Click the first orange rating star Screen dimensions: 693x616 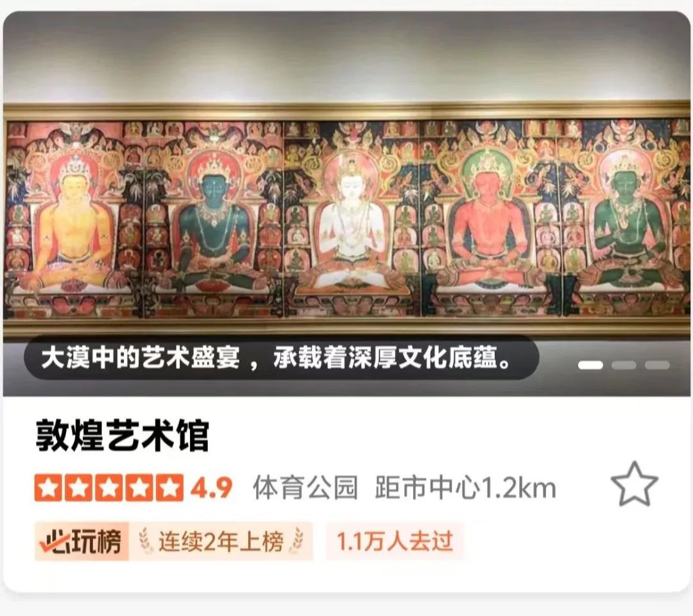pyautogui.click(x=48, y=488)
